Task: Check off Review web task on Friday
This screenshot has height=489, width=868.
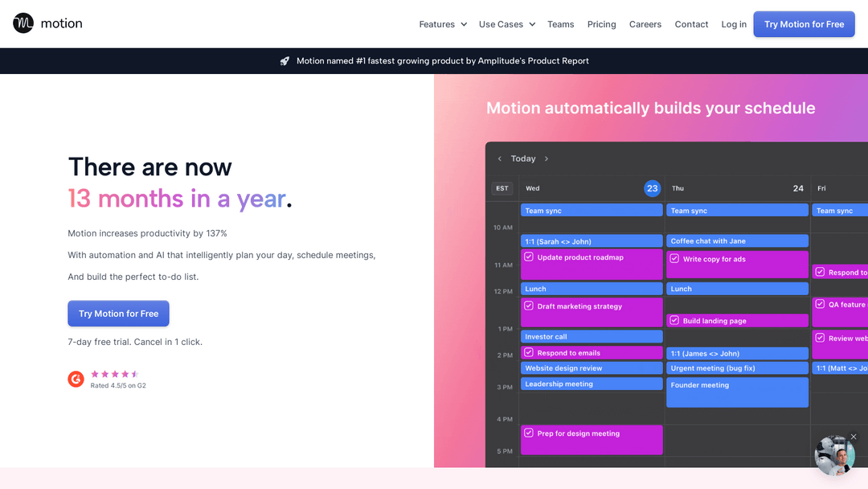Action: click(820, 338)
